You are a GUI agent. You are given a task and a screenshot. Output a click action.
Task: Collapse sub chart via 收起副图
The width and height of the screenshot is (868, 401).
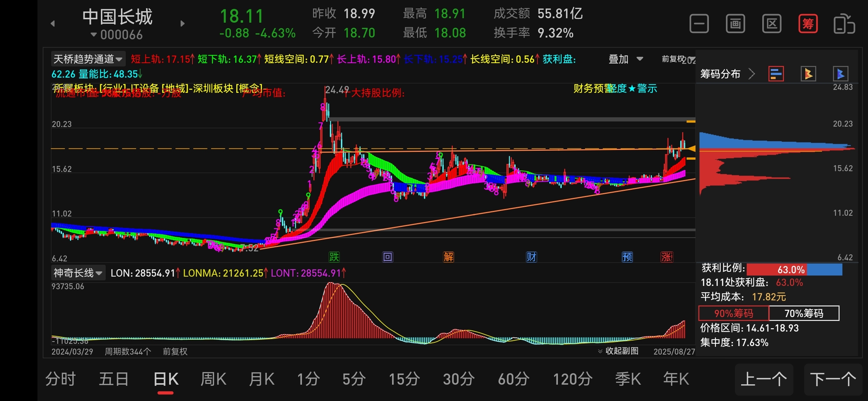[618, 351]
